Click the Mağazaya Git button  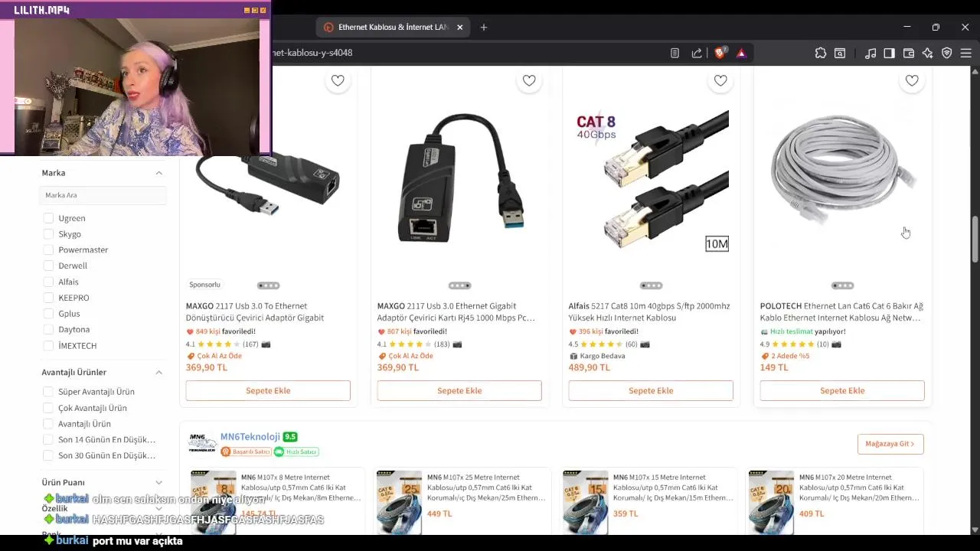(890, 444)
